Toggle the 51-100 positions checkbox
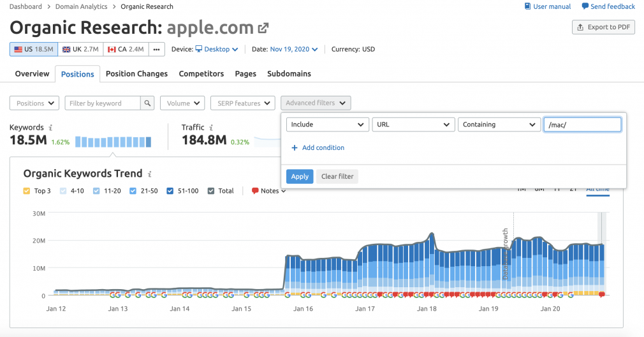Image resolution: width=644 pixels, height=337 pixels. click(170, 191)
